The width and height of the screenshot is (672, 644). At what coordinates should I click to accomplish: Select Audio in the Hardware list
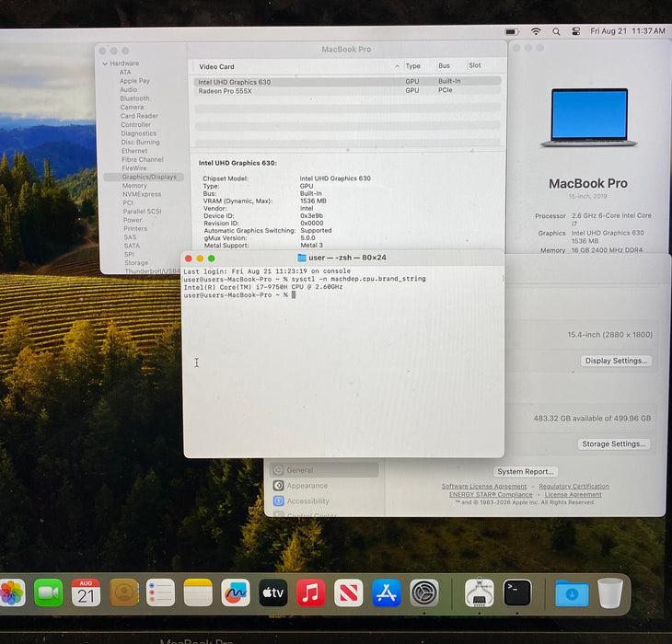pyautogui.click(x=129, y=89)
